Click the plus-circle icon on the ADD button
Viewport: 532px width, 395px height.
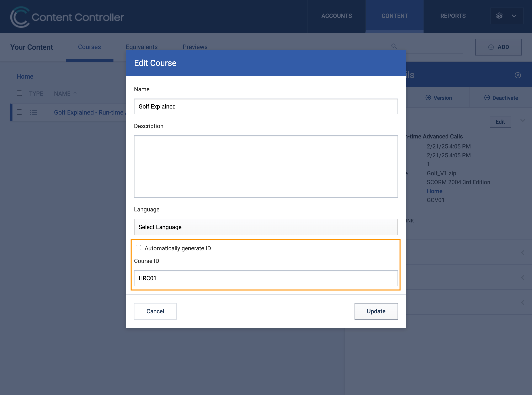tap(491, 47)
